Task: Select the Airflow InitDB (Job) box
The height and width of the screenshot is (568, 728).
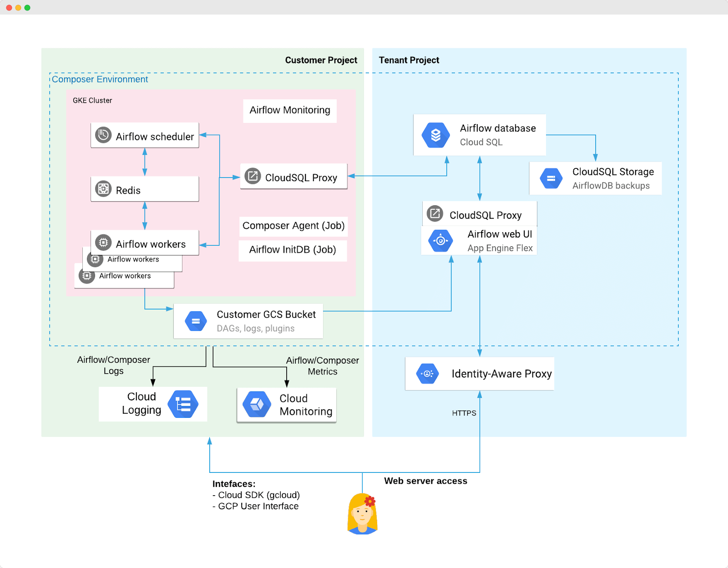Action: [293, 250]
